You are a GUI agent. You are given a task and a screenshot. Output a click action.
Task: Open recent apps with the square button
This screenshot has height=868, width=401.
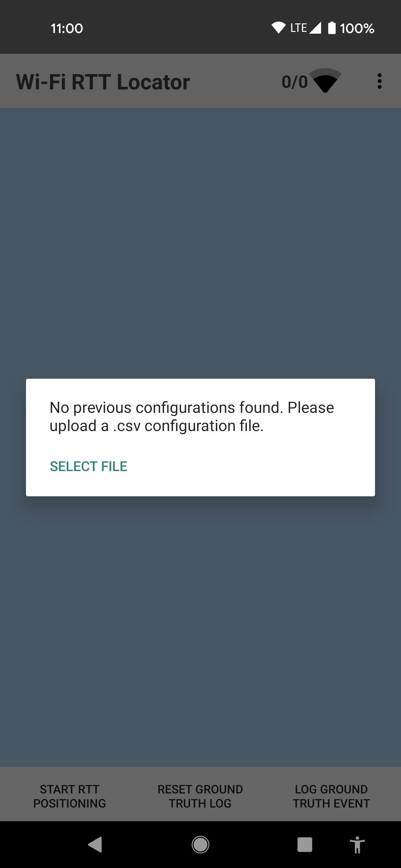pyautogui.click(x=304, y=845)
